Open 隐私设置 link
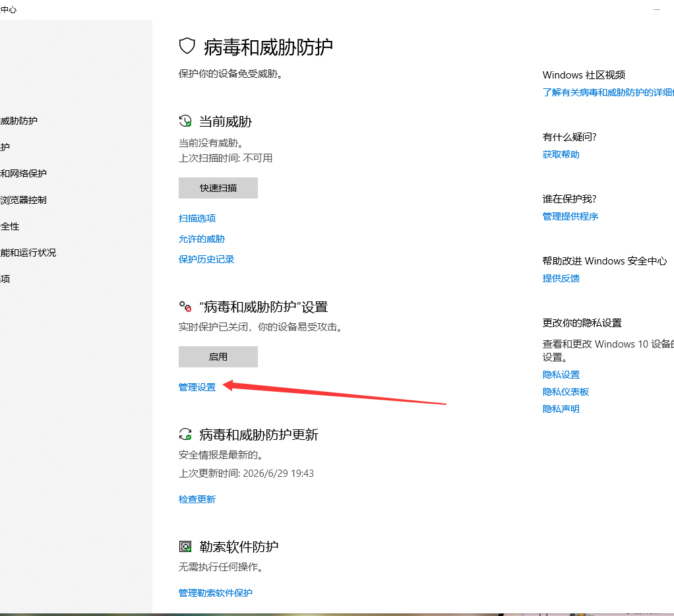 click(561, 375)
